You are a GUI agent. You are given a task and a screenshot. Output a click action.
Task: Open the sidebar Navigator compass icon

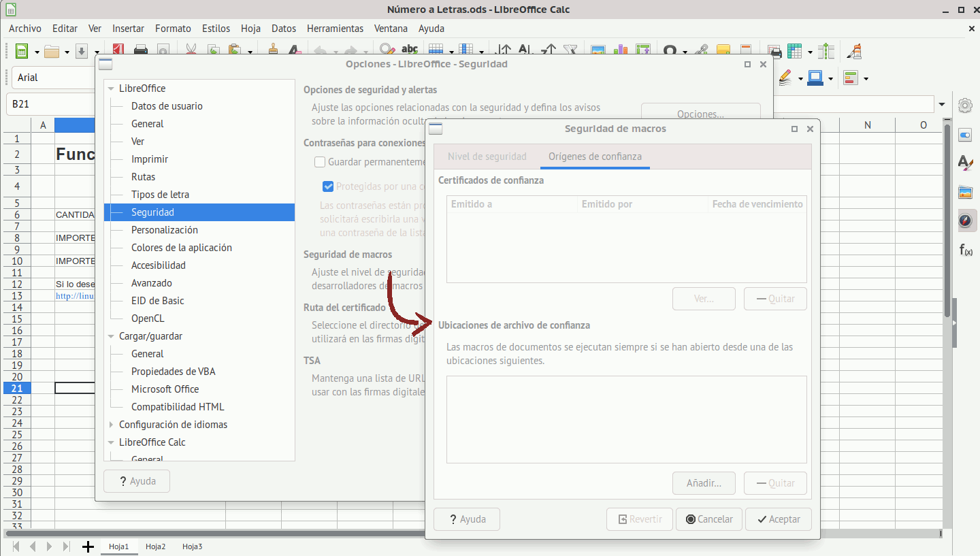click(x=965, y=220)
